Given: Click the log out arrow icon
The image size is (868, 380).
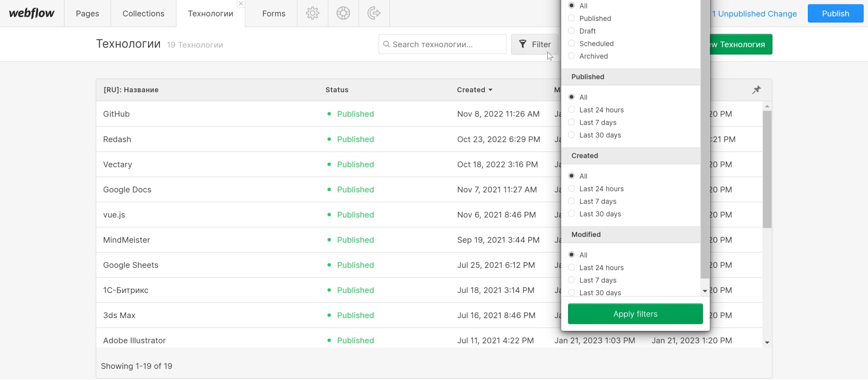Looking at the screenshot, I should 374,13.
